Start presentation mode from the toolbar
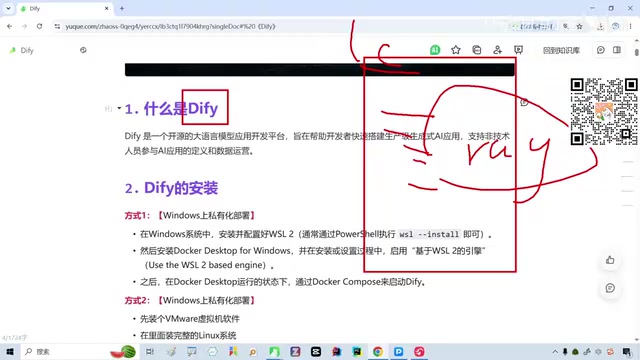The width and height of the screenshot is (640, 360). [518, 50]
